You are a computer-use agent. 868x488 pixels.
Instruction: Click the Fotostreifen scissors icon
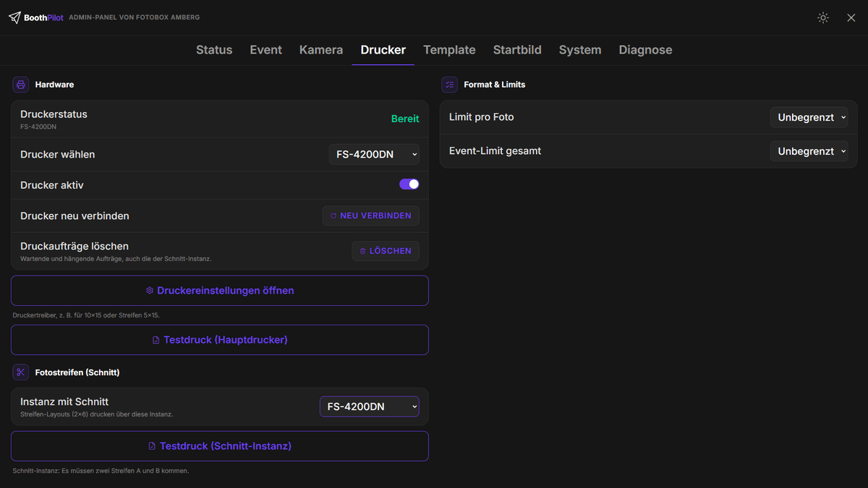[20, 372]
